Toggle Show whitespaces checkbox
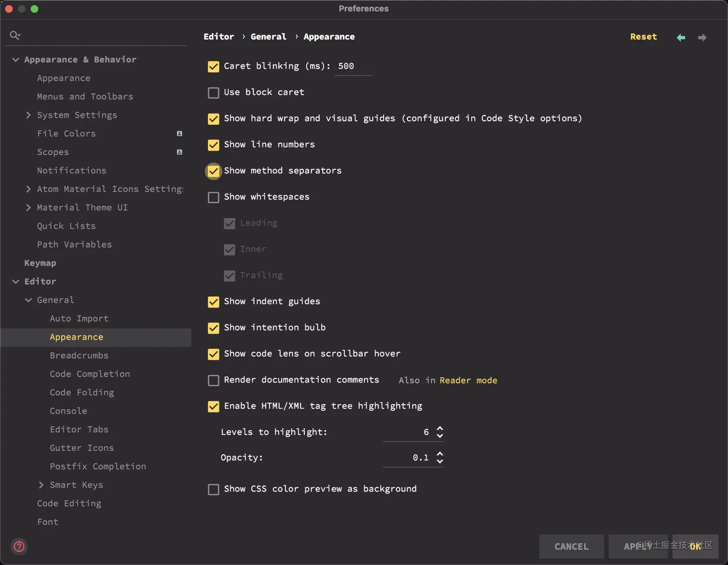This screenshot has height=565, width=728. [x=213, y=197]
